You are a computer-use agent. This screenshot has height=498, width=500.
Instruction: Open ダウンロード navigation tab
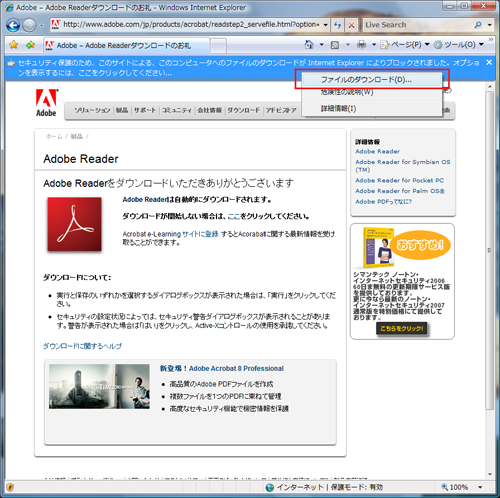243,110
